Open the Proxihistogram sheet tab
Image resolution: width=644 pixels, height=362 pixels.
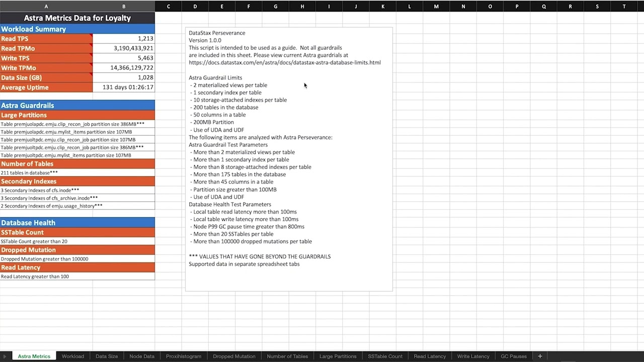(184, 356)
